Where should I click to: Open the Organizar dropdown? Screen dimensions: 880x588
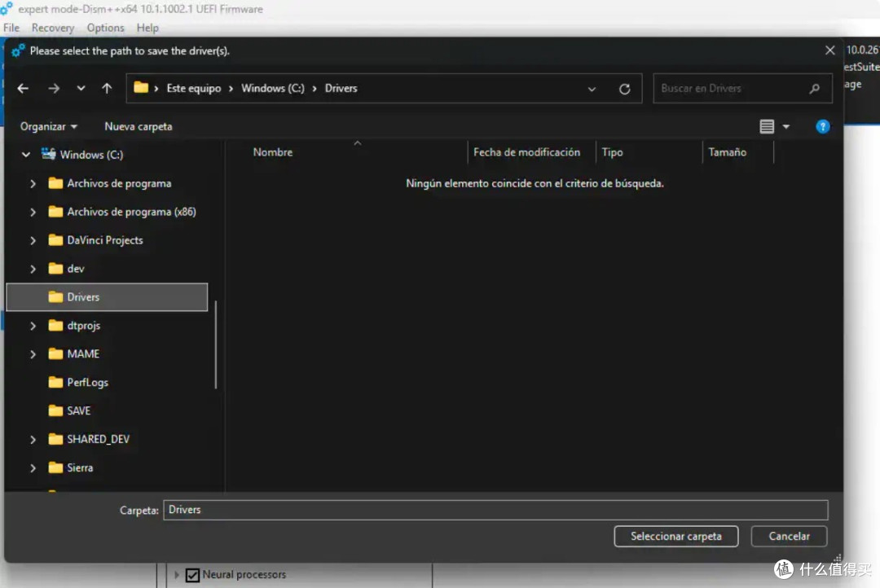48,126
